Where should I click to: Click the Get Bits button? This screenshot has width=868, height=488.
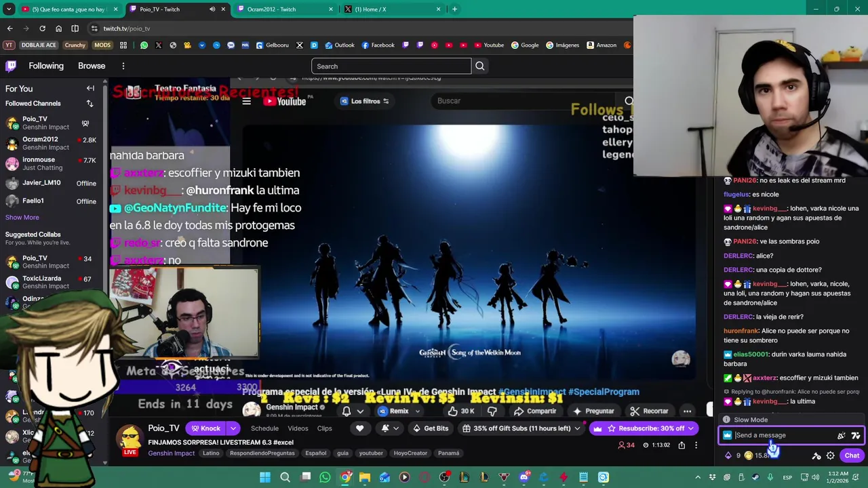pyautogui.click(x=429, y=428)
